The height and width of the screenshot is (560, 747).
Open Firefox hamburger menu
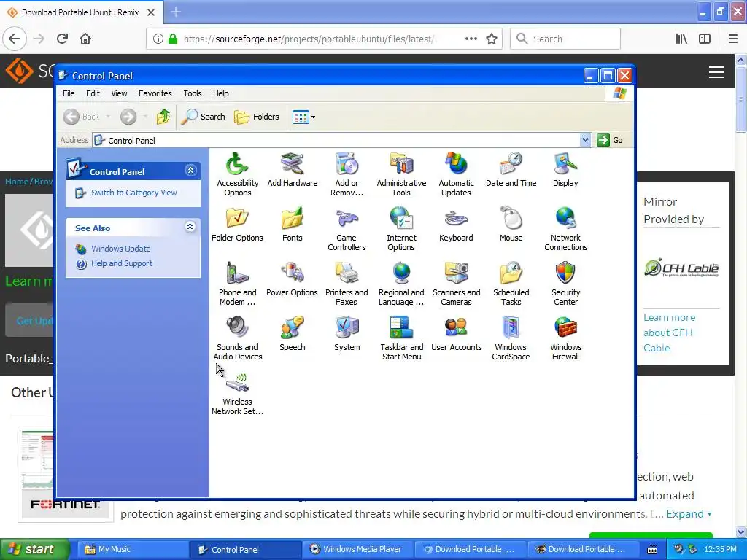point(733,39)
